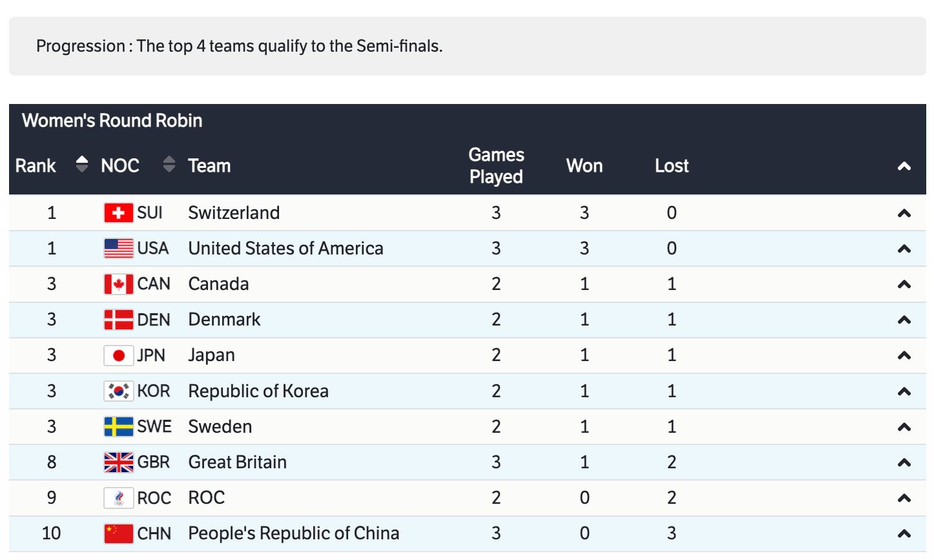
Task: Collapse all rows with header chevron
Action: click(x=904, y=167)
